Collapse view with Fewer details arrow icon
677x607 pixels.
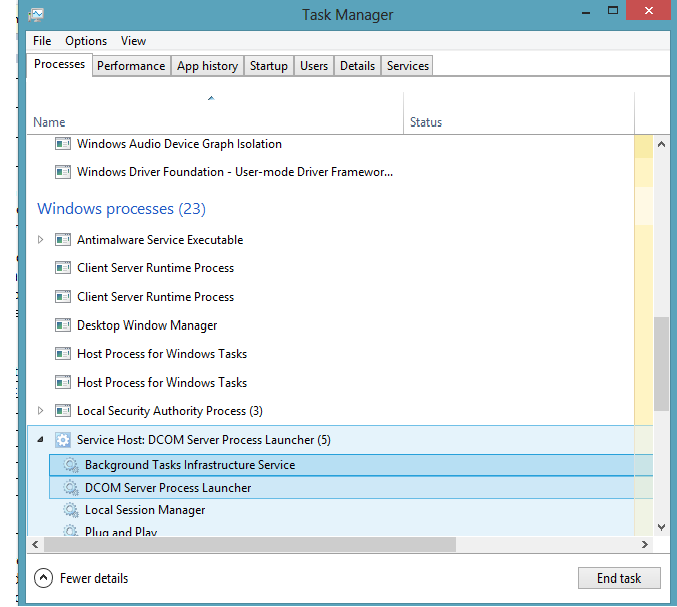(43, 578)
